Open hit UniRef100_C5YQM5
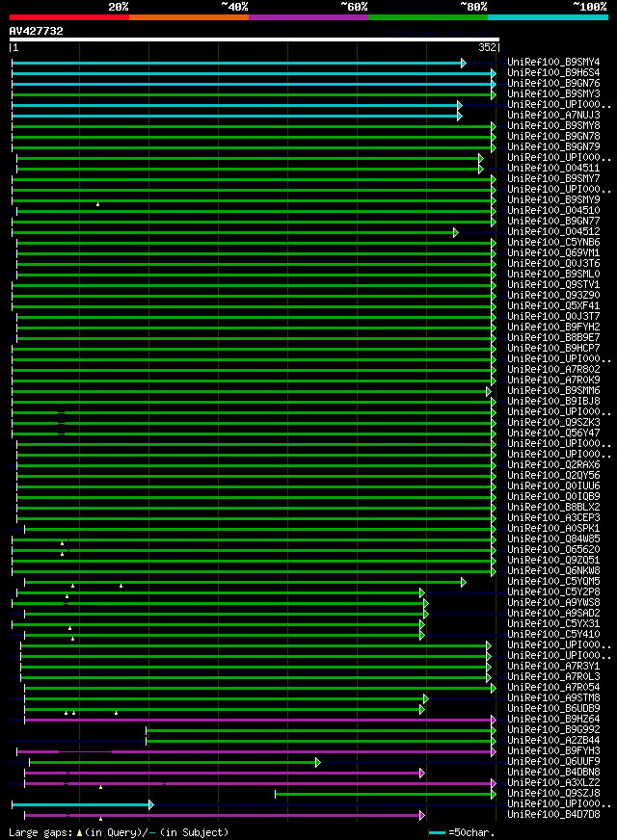 coord(553,581)
